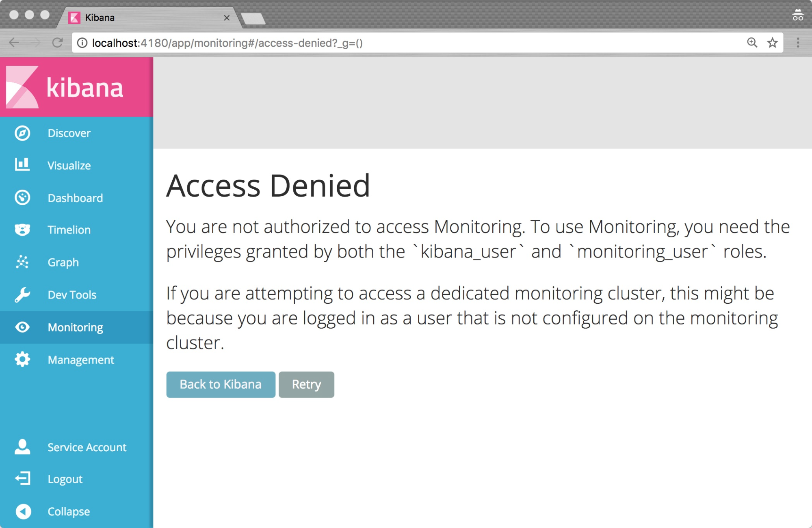Click the Graph nodes icon
The height and width of the screenshot is (528, 812).
pyautogui.click(x=22, y=262)
